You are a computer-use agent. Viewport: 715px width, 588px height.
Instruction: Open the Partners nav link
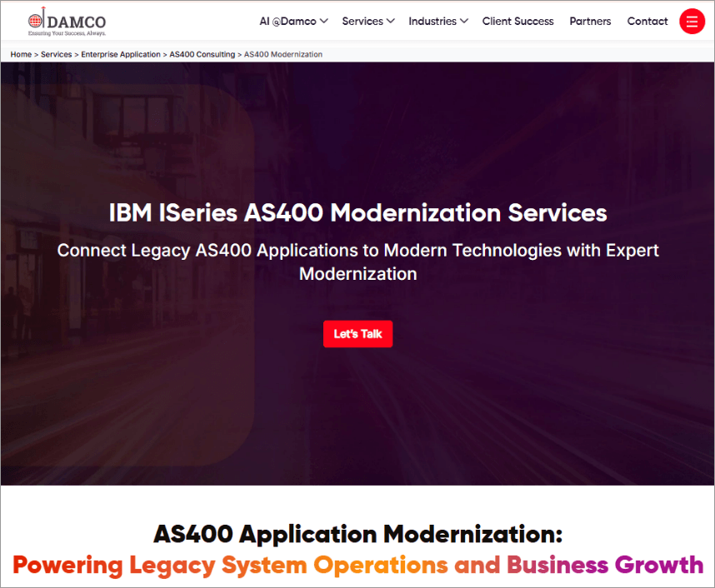[590, 22]
